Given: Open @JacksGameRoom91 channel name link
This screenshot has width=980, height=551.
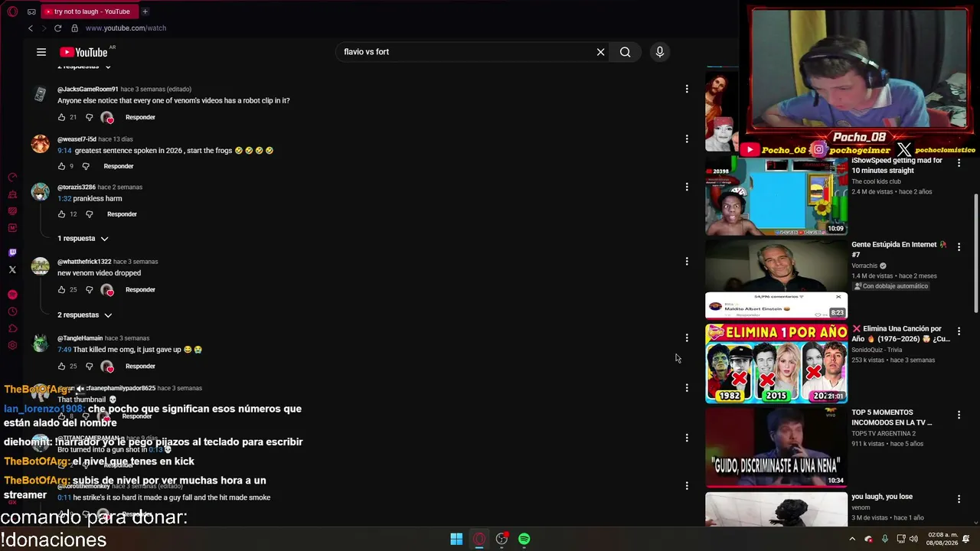Looking at the screenshot, I should [x=88, y=89].
